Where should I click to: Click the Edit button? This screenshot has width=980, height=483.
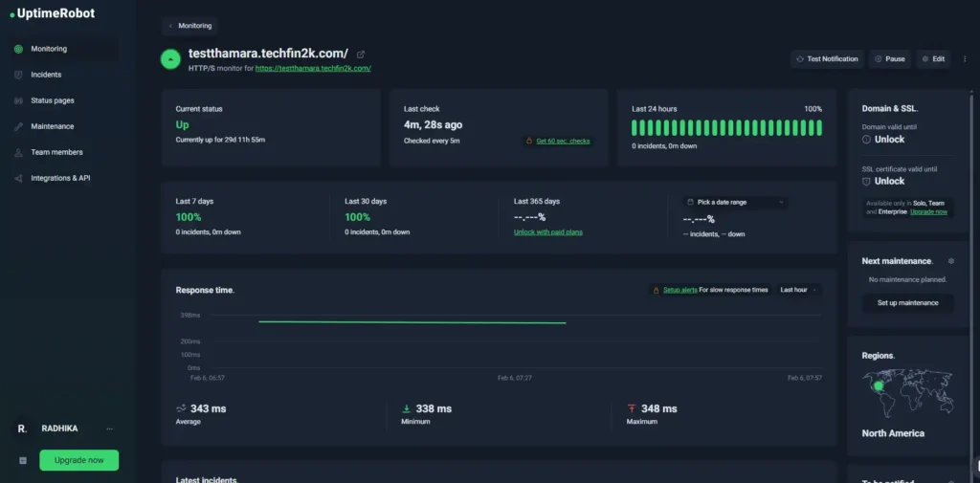(933, 58)
